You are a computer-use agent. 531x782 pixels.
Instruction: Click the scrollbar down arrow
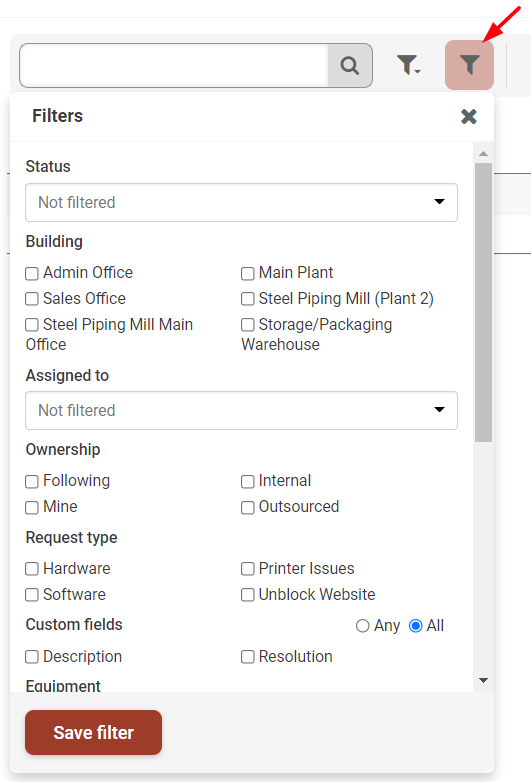pyautogui.click(x=483, y=680)
